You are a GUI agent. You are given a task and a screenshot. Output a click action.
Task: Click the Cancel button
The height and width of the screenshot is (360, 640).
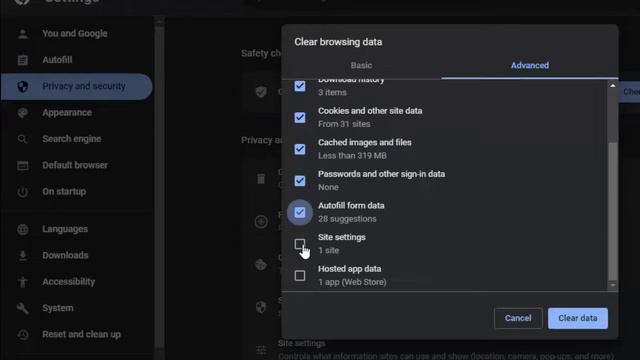[518, 318]
